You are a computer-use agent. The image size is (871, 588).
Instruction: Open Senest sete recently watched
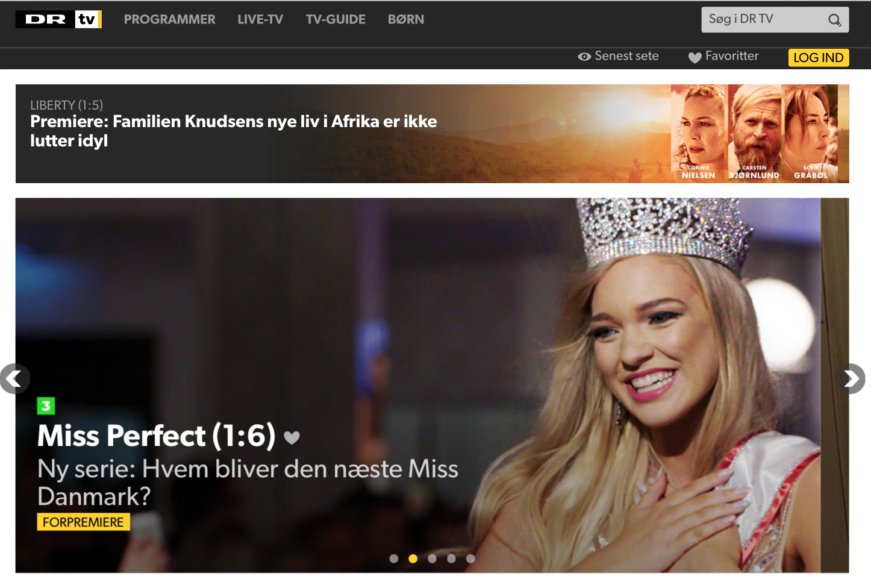click(x=619, y=57)
